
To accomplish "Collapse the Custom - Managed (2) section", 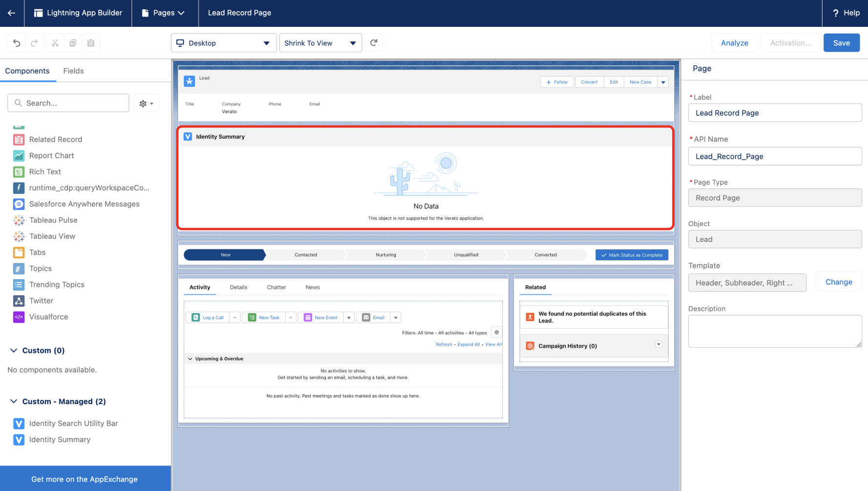I will 14,401.
